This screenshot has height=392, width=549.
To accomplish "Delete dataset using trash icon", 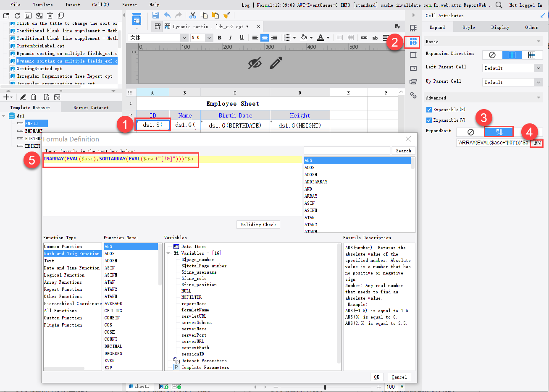I will coord(34,97).
